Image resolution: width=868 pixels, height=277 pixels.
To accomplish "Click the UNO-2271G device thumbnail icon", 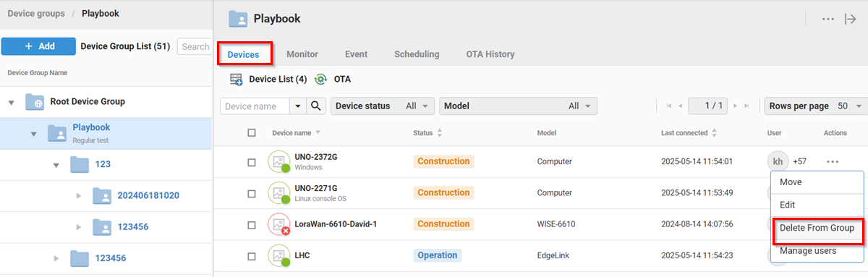I will pos(278,193).
